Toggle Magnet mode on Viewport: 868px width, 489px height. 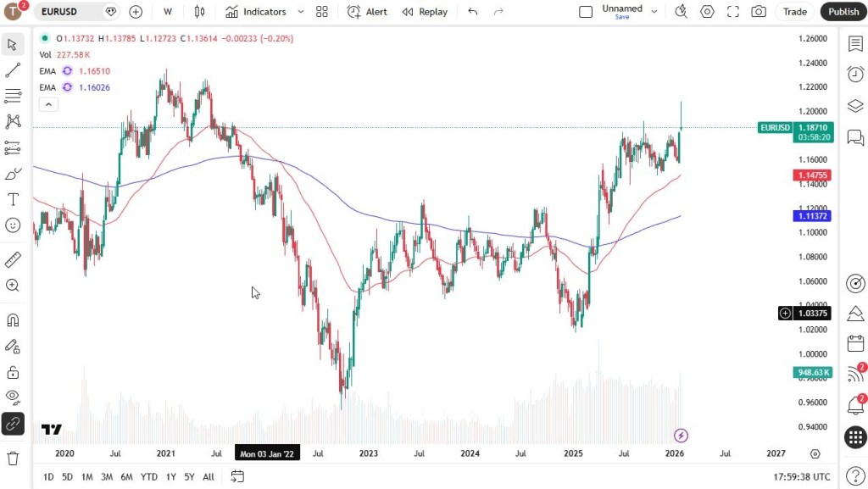coord(13,320)
